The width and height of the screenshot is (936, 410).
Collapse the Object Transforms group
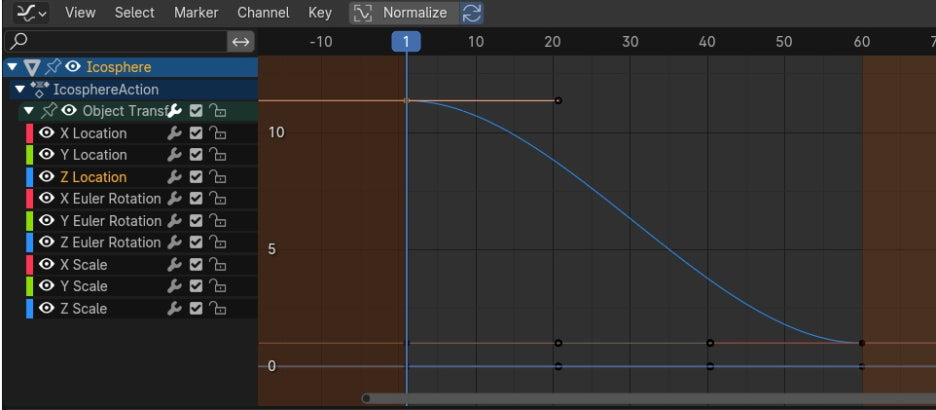(x=28, y=110)
